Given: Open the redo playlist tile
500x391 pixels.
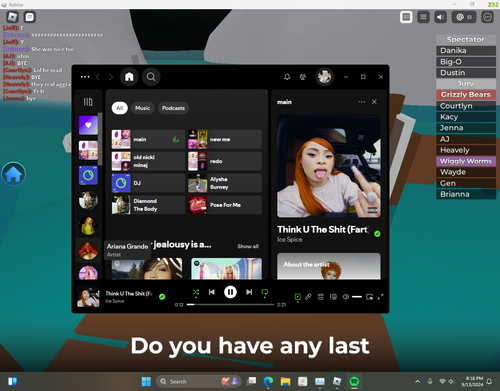Looking at the screenshot, I should click(x=225, y=161).
